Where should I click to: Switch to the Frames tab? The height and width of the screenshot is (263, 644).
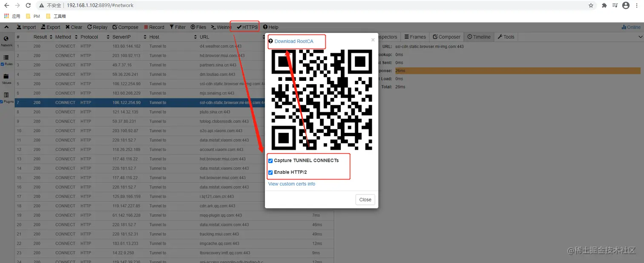[415, 37]
